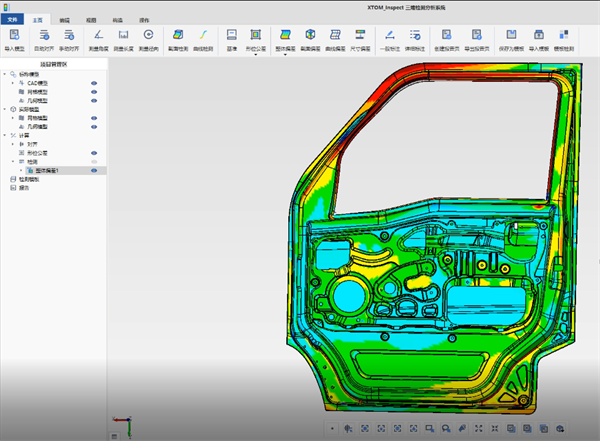Toggle visibility of 形位公差 tree item
600x441 pixels.
(94, 153)
